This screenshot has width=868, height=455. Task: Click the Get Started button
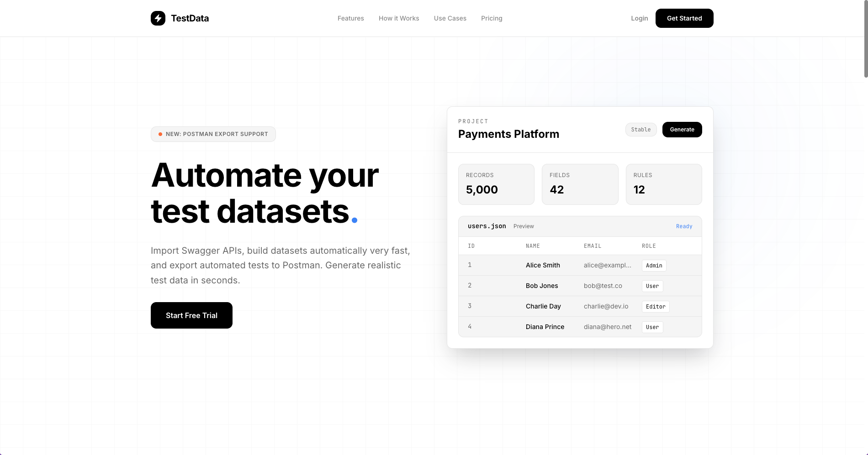click(684, 18)
